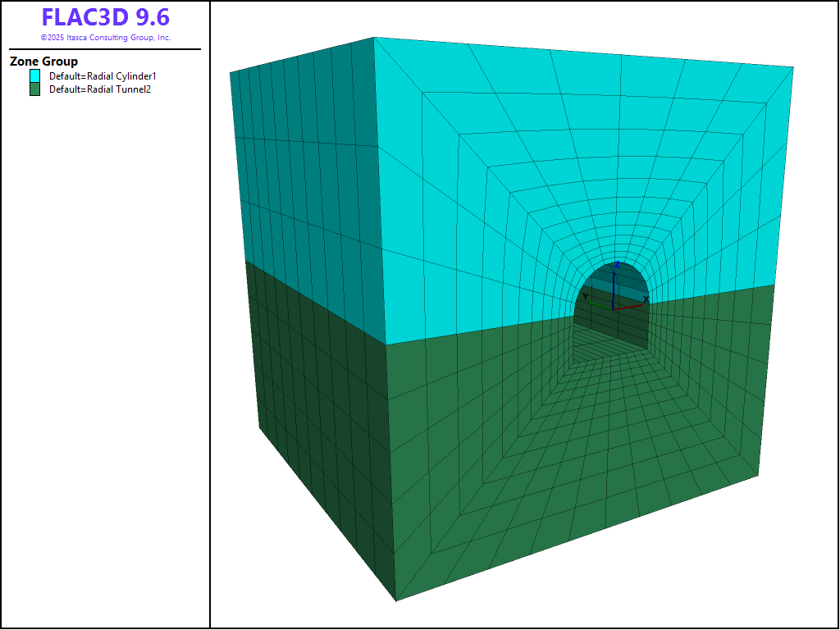
Task: Select the Default=Radial Cylinder1 legend label
Action: (x=103, y=76)
